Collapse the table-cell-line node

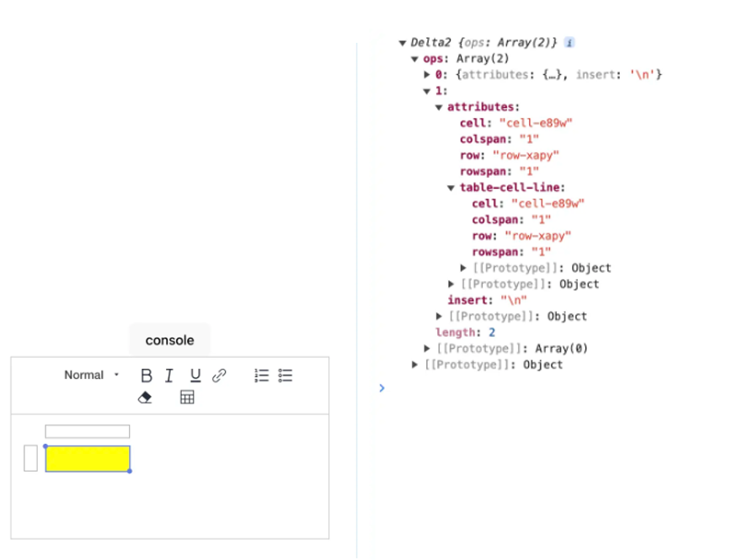(x=451, y=188)
